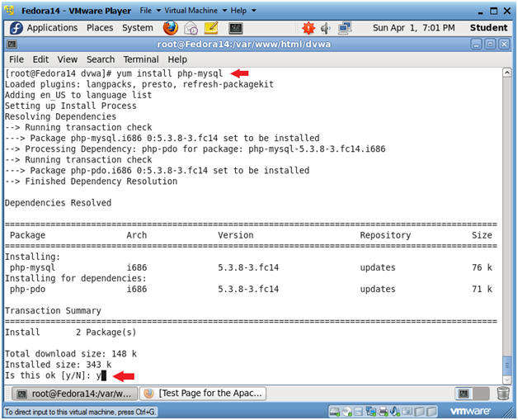Click the '76 k' size value
This screenshot has width=518, height=420.
[482, 267]
